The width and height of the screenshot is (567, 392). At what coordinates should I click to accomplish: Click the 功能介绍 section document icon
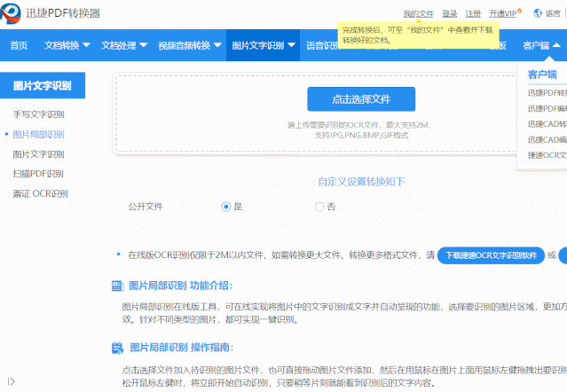pyautogui.click(x=117, y=286)
